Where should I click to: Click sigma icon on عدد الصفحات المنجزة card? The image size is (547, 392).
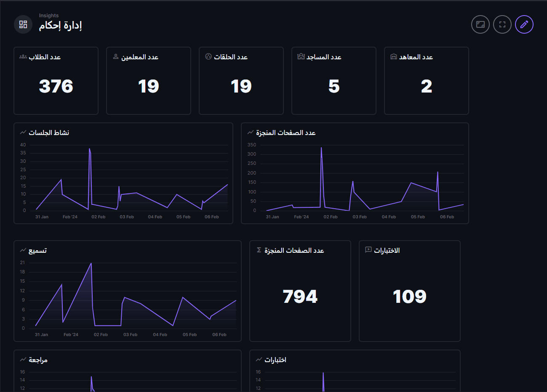(x=259, y=250)
